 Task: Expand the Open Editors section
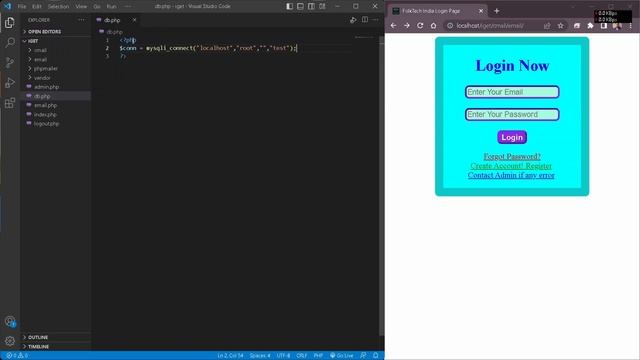[x=56, y=31]
